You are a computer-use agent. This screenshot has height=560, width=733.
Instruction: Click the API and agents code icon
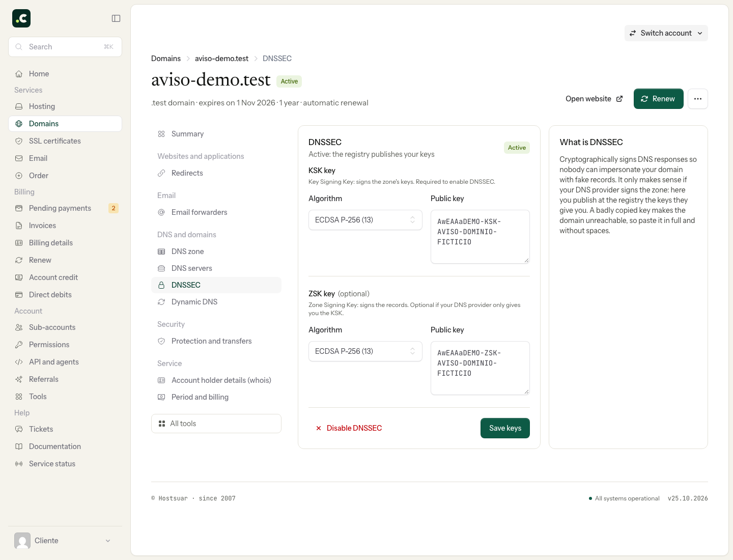[19, 362]
